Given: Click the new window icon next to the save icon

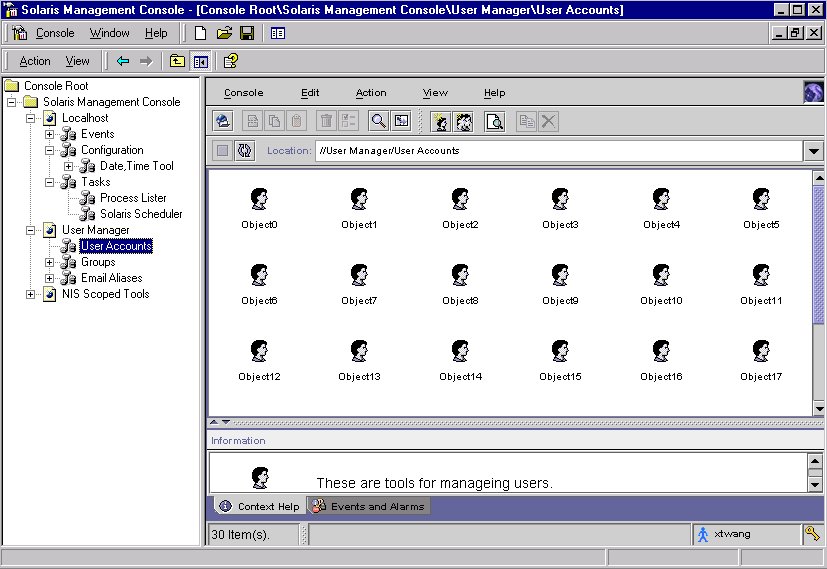Looking at the screenshot, I should pyautogui.click(x=277, y=33).
